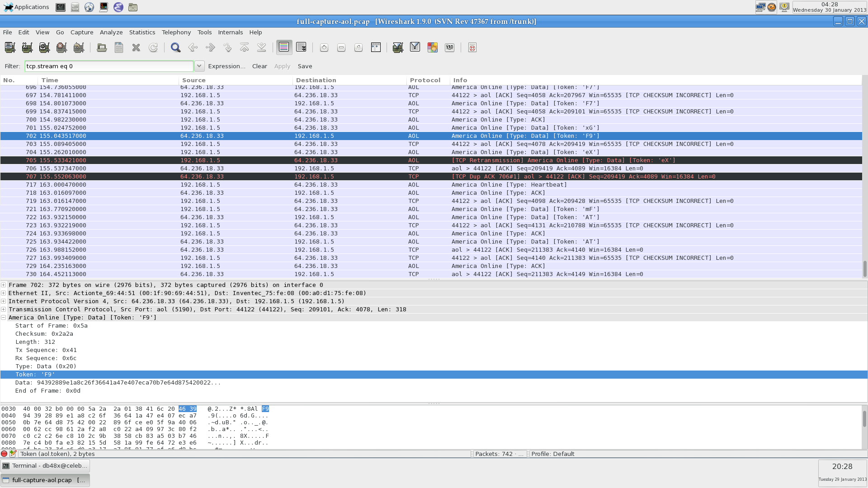Open preferences toolbar icon
Viewport: 868px width, 488px height.
tap(450, 47)
